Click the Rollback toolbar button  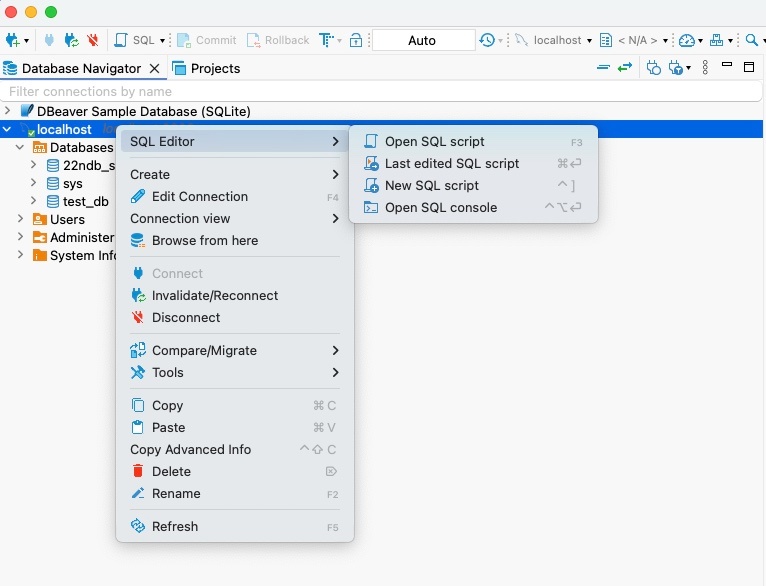click(278, 40)
